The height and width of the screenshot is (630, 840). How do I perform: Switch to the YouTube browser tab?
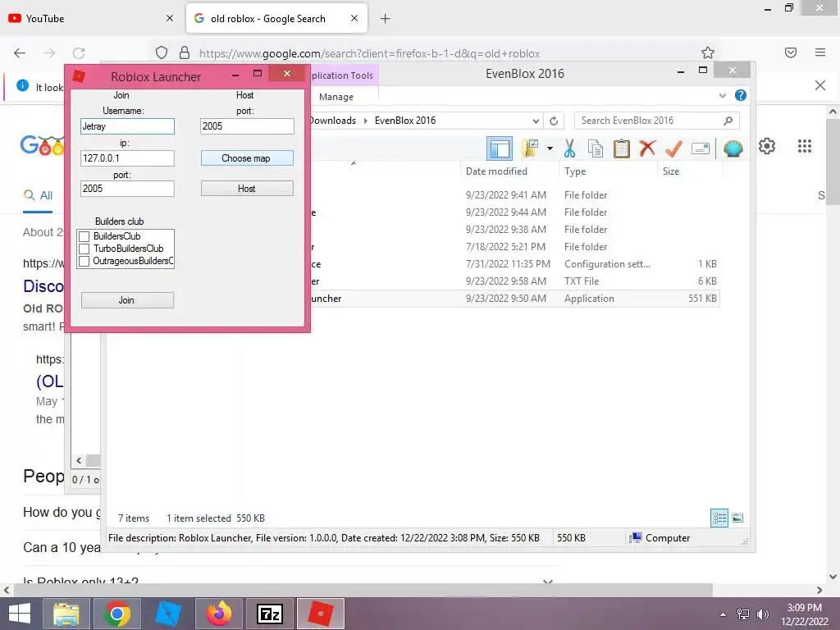(91, 19)
